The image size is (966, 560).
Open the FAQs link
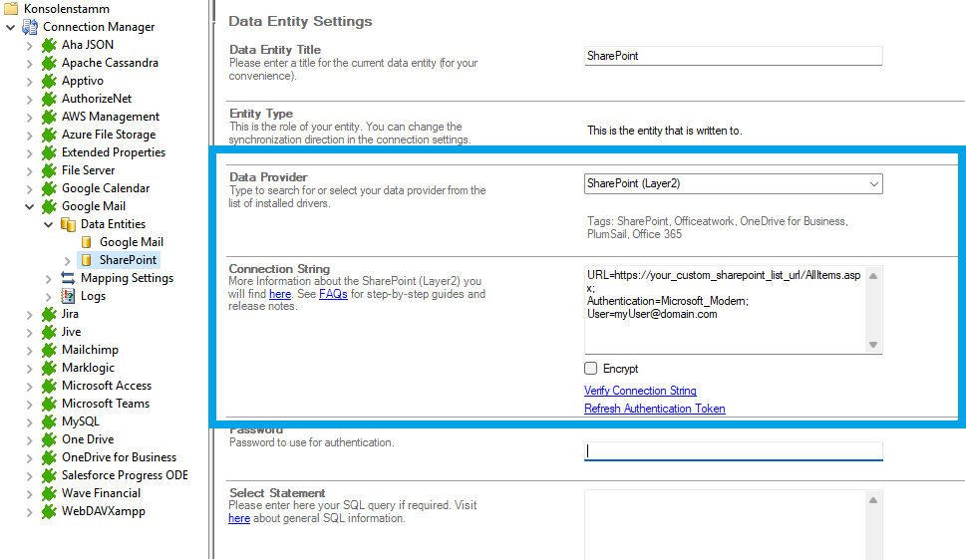click(x=333, y=294)
